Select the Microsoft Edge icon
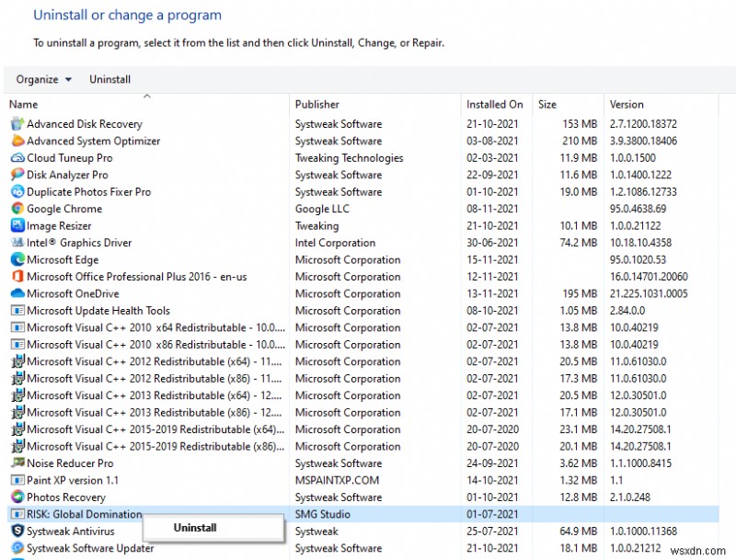Screen dimensions: 736x560 point(17,259)
